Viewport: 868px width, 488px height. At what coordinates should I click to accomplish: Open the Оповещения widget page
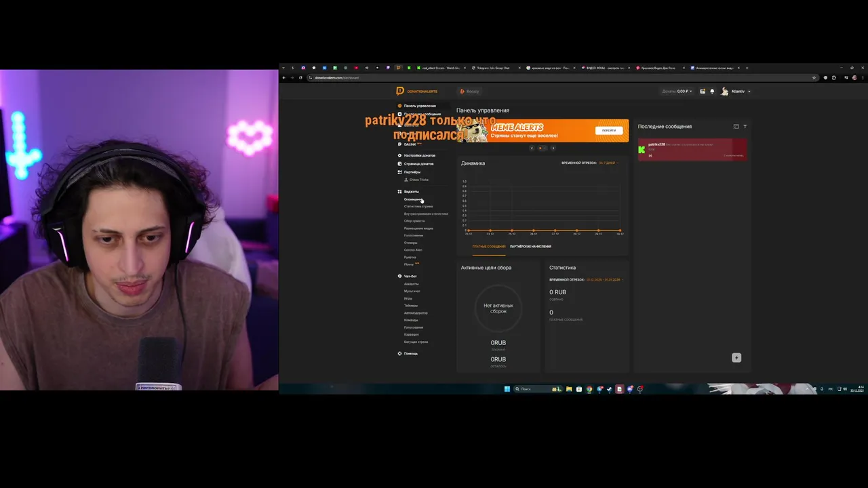pyautogui.click(x=413, y=199)
